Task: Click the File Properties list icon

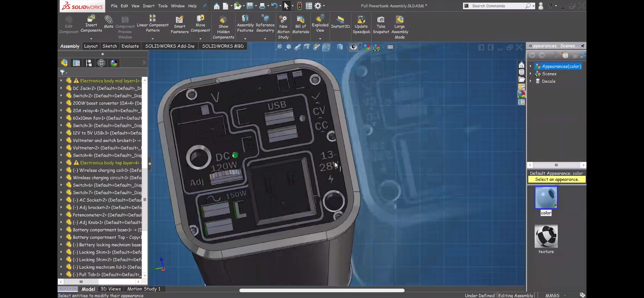Action: [x=309, y=6]
